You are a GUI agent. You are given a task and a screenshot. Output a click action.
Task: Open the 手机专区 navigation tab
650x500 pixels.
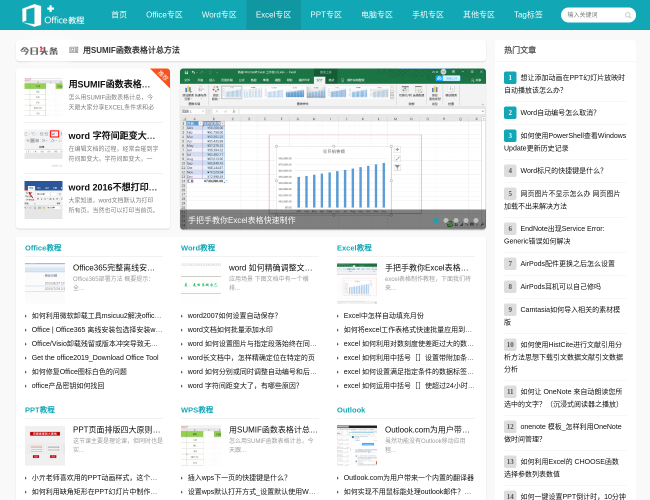[x=428, y=15]
